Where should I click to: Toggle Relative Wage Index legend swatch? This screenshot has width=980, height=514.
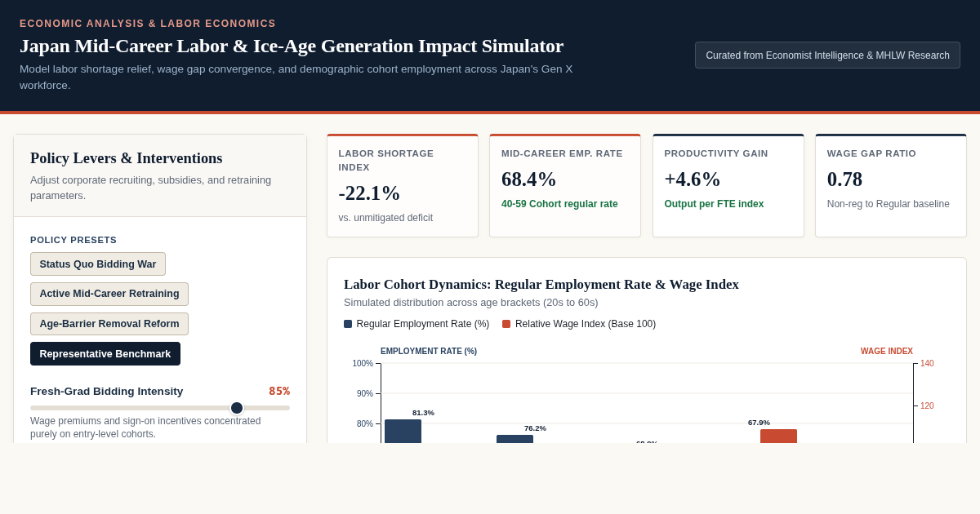pyautogui.click(x=506, y=324)
